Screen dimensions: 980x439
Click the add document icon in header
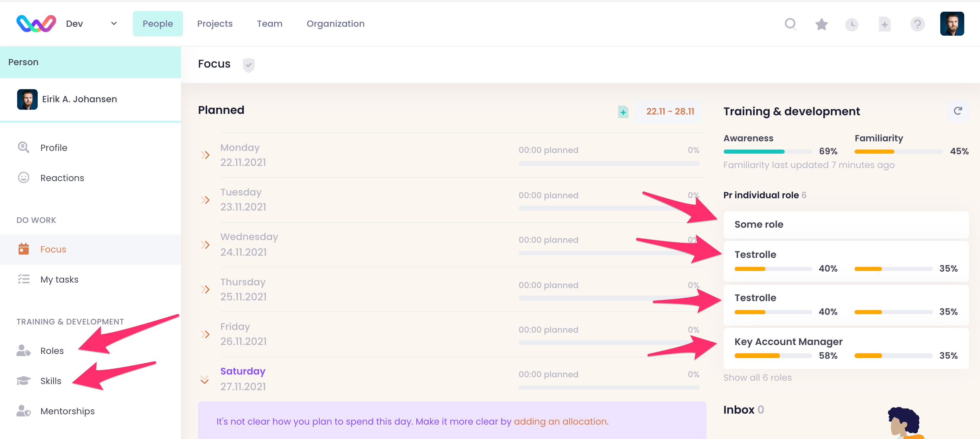click(x=884, y=24)
